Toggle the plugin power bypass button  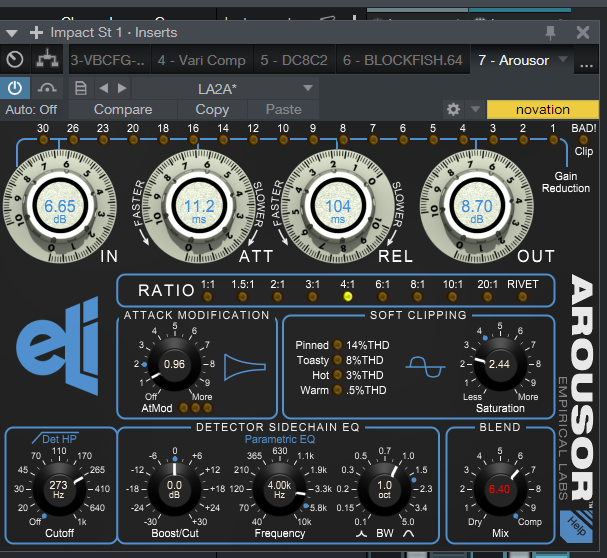pos(15,88)
